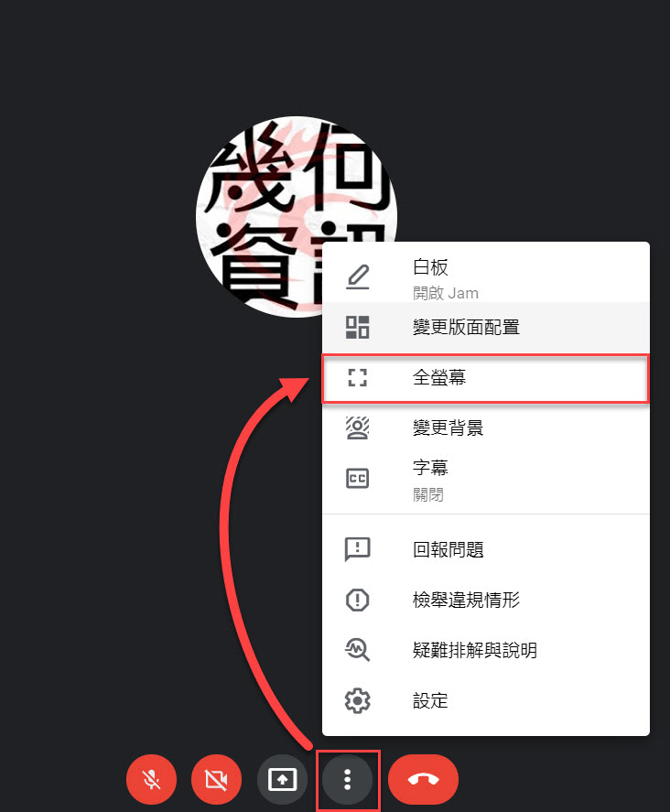Click the report abuse exclamation icon
Image resolution: width=670 pixels, height=812 pixels.
[357, 600]
